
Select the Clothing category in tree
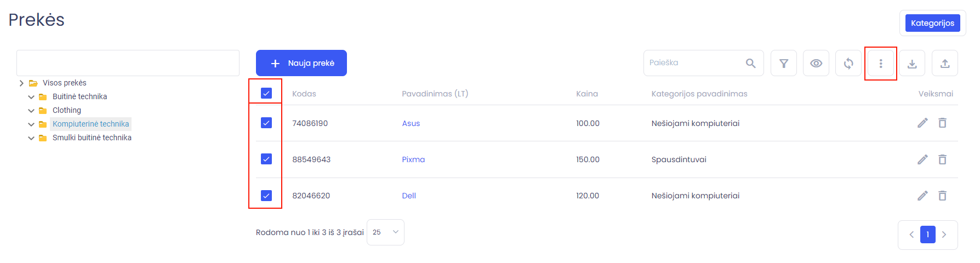click(67, 110)
